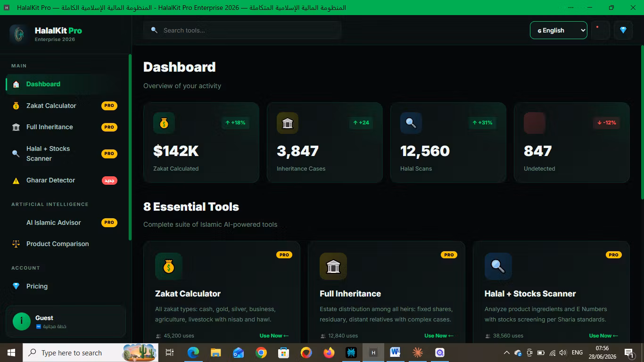Click the +31% trend badge
The width and height of the screenshot is (644, 362).
pos(482,123)
